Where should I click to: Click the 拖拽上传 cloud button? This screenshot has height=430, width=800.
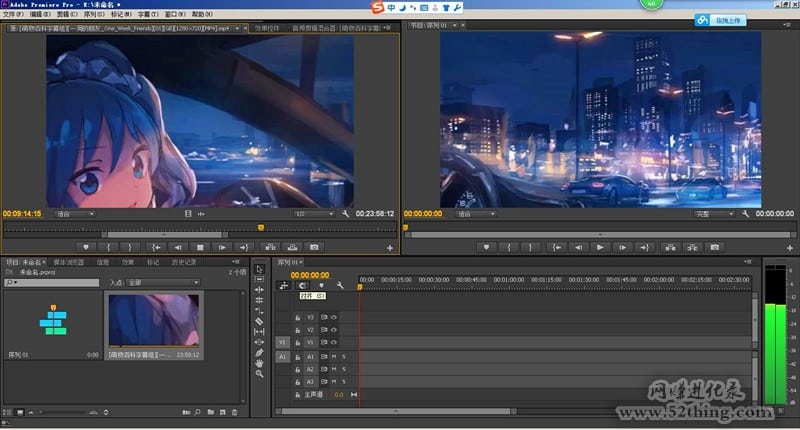coord(720,20)
